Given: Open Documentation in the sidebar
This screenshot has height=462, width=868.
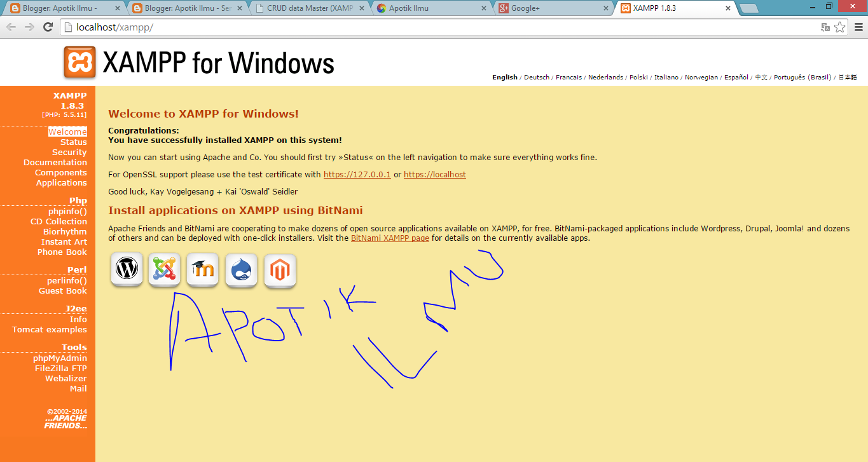Looking at the screenshot, I should point(55,162).
